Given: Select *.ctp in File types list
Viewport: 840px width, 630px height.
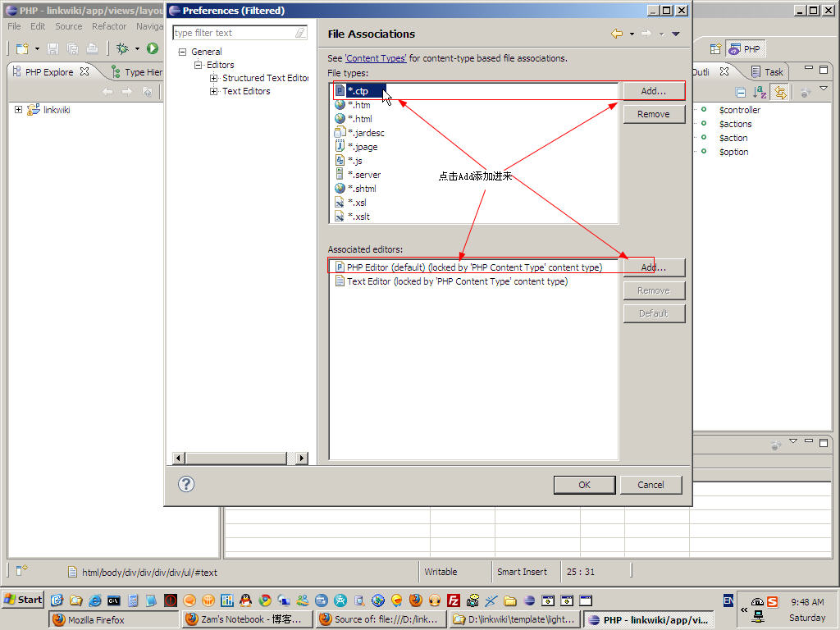Looking at the screenshot, I should [x=358, y=91].
